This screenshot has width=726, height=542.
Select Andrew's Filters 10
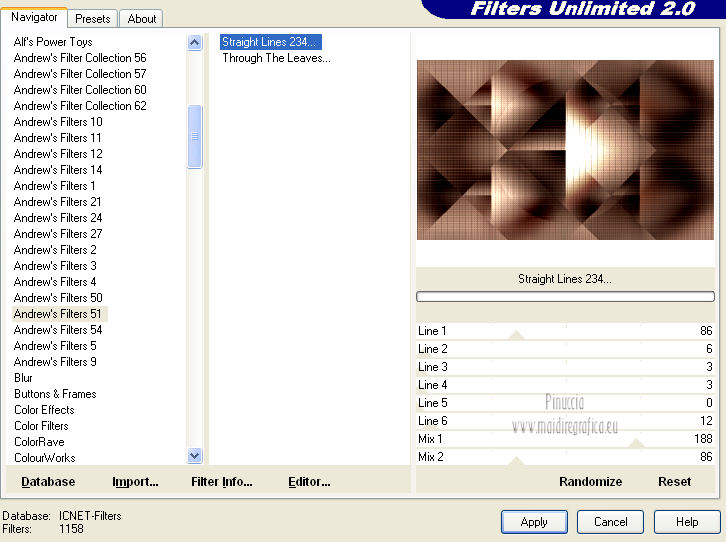pyautogui.click(x=58, y=122)
